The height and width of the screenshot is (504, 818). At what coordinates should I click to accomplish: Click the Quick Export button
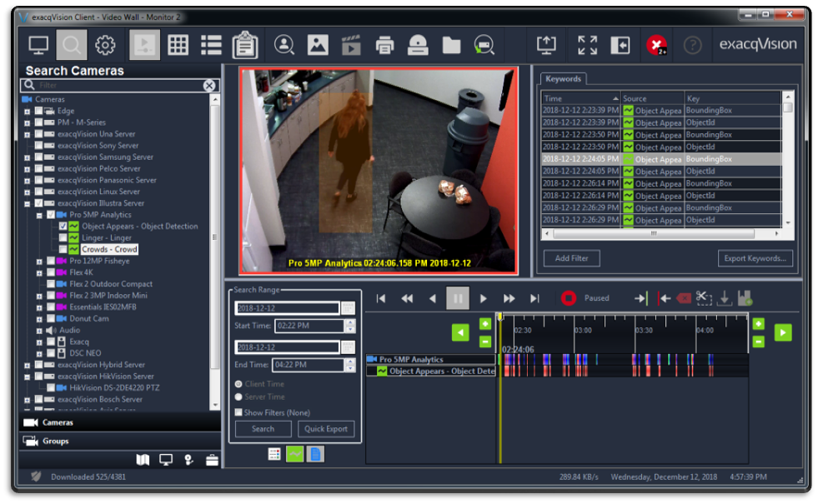tap(326, 429)
